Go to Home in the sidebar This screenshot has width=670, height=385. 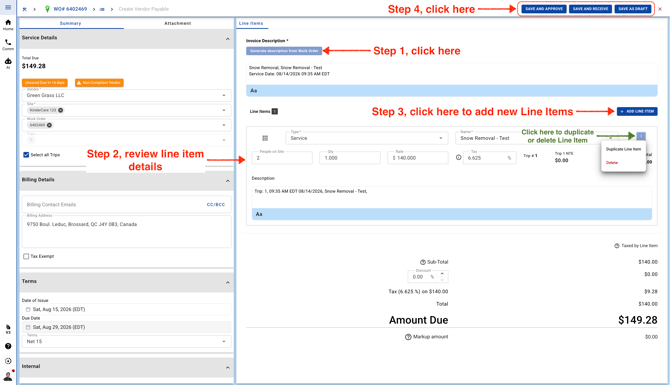coord(8,25)
